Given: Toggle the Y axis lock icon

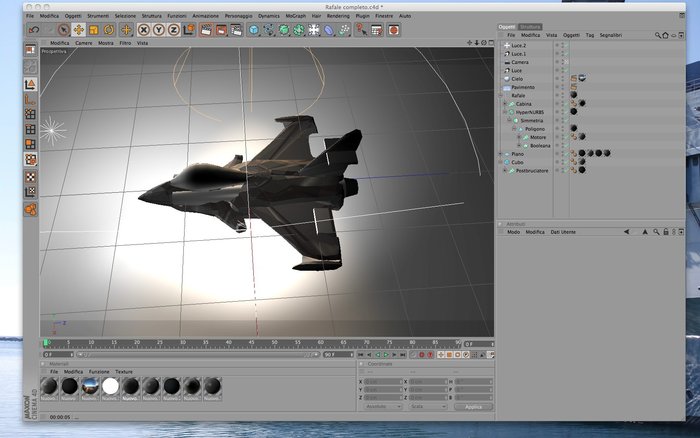Looking at the screenshot, I should (158, 30).
